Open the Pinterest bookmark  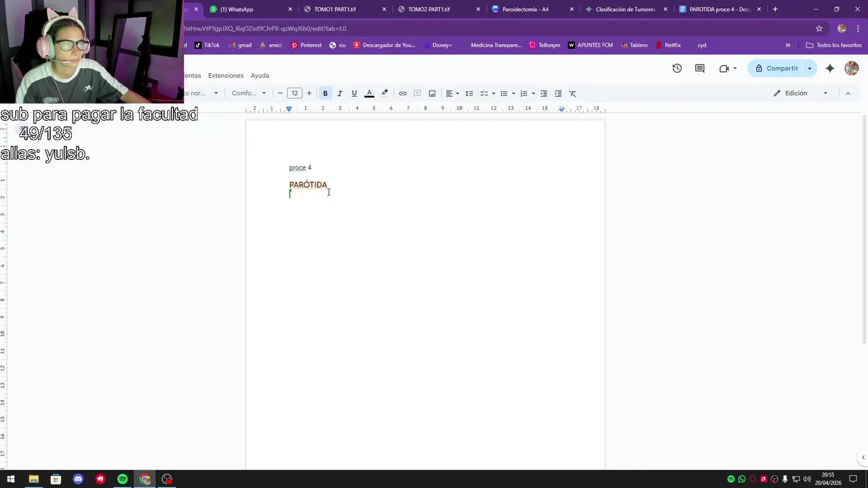point(307,45)
